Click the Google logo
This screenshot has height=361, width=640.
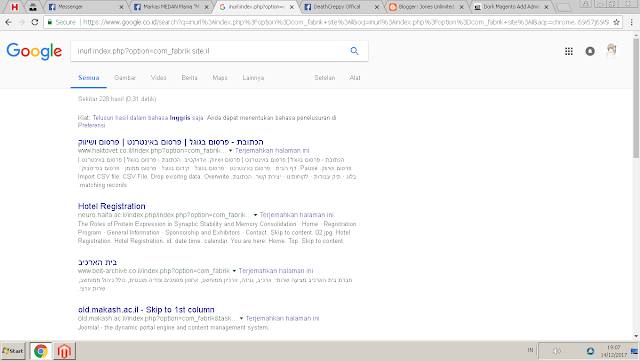(x=34, y=51)
